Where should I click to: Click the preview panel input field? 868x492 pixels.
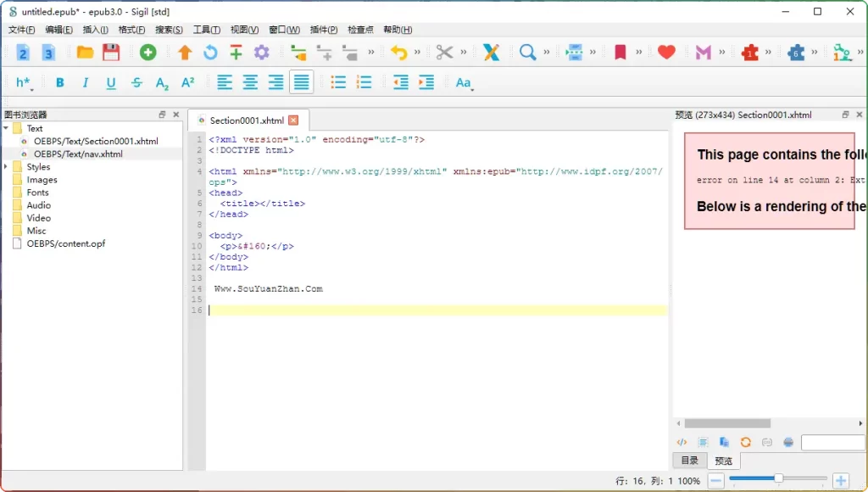(832, 442)
